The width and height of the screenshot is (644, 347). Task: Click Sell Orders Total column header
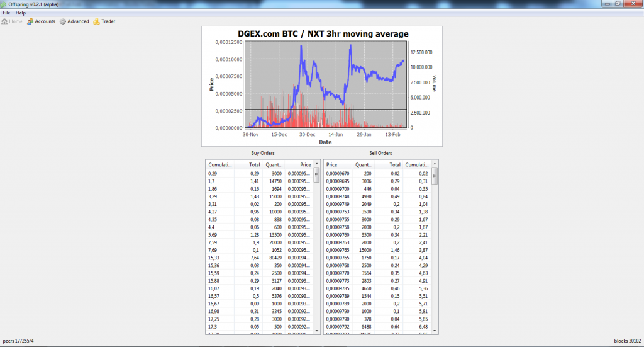point(394,164)
